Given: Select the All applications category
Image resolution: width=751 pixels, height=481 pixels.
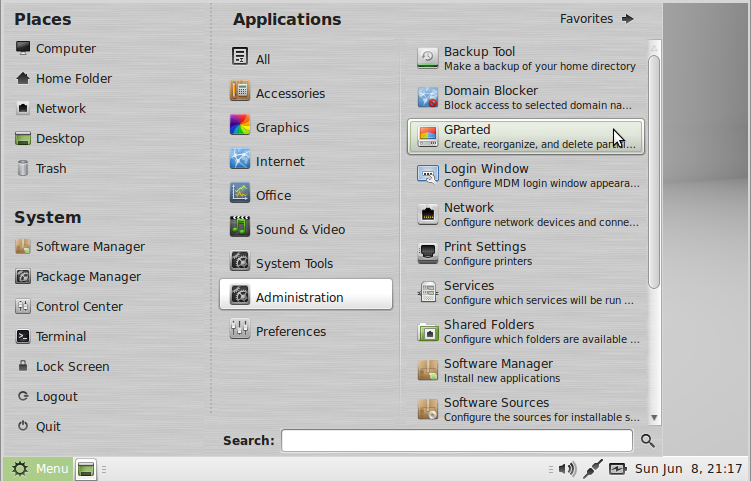Looking at the screenshot, I should pos(306,59).
